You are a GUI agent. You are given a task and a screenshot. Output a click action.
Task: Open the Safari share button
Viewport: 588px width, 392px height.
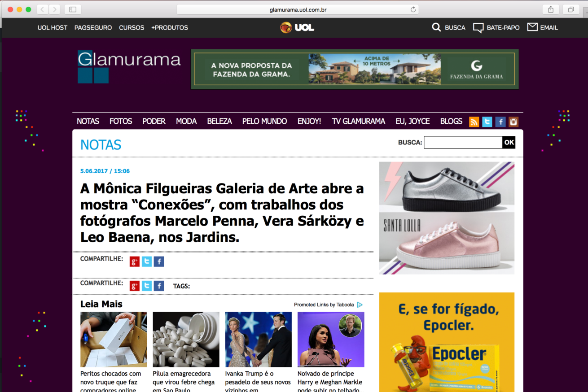551,9
